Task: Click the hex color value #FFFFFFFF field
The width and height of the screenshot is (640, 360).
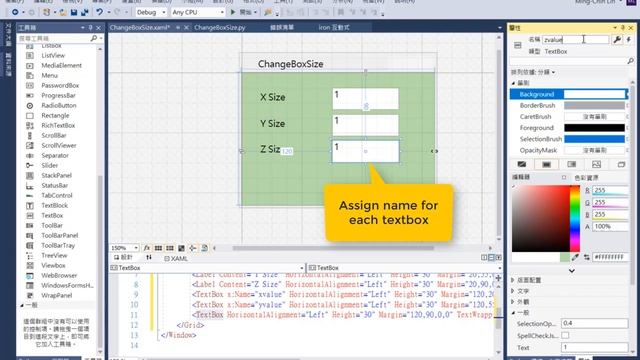Action: (610, 257)
